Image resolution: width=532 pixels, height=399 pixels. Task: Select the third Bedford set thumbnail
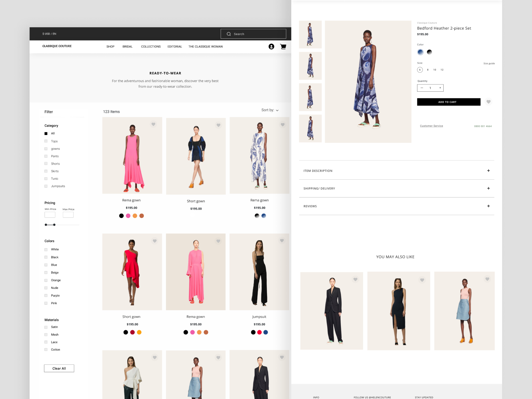point(310,97)
